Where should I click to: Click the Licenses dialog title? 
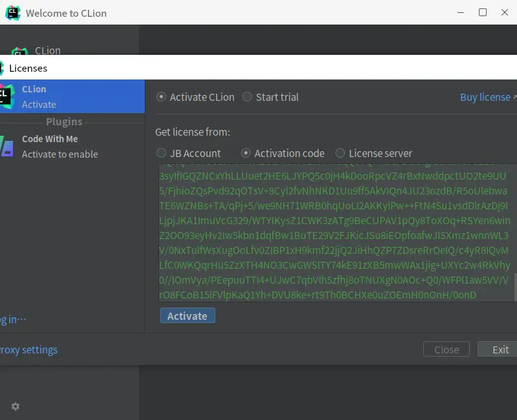click(28, 68)
